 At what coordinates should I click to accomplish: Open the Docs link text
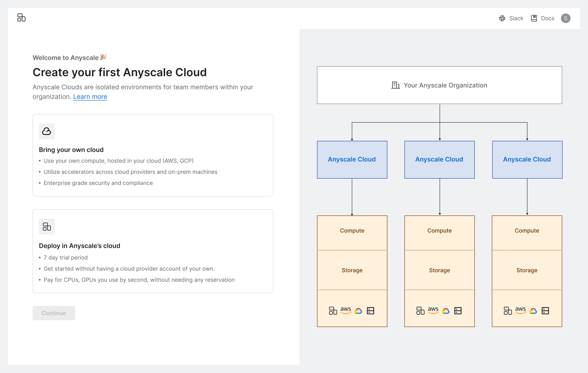click(547, 18)
